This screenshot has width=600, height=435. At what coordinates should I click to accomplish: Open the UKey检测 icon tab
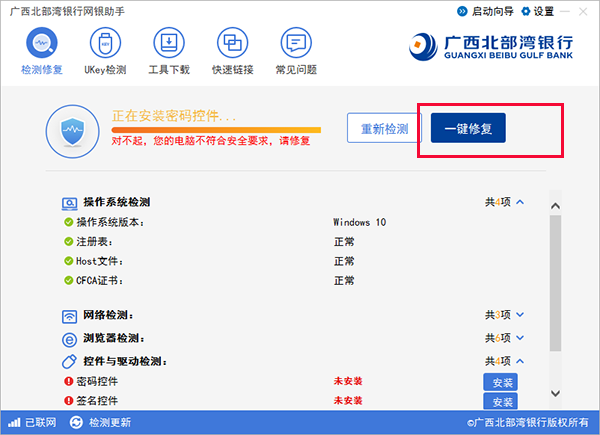click(x=105, y=42)
